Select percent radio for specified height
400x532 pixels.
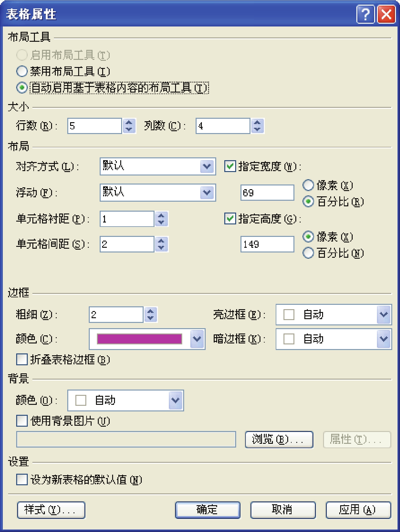pos(308,253)
